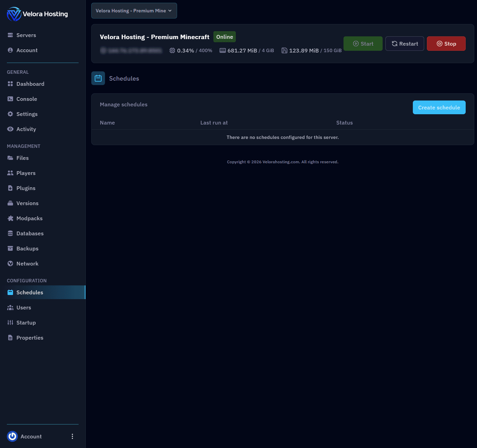477x448 pixels.
Task: Click the Online status badge
Action: click(224, 37)
